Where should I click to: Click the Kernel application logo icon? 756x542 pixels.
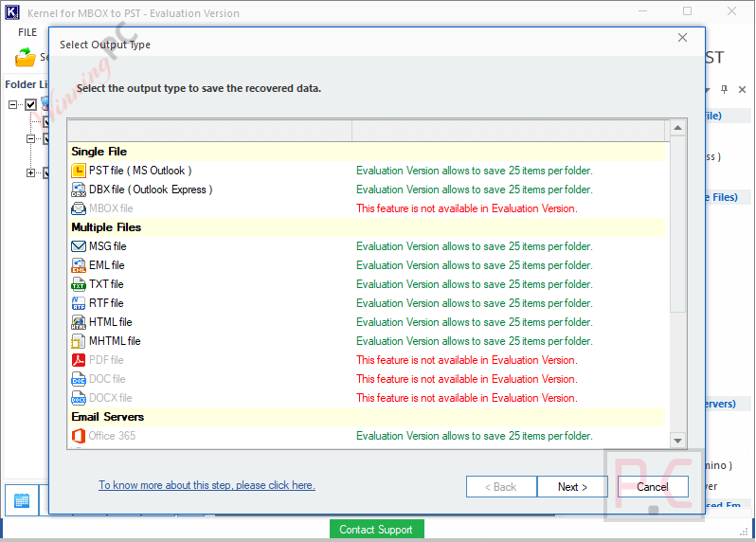point(12,12)
